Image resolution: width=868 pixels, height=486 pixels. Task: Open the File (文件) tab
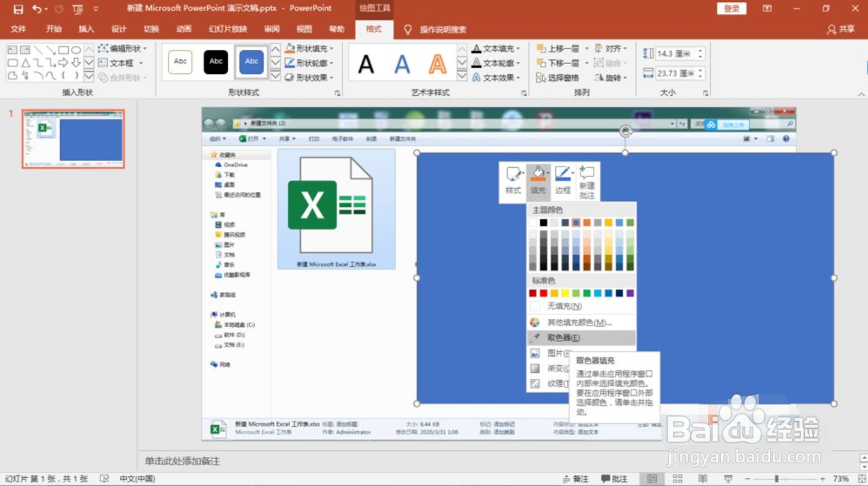tap(18, 29)
